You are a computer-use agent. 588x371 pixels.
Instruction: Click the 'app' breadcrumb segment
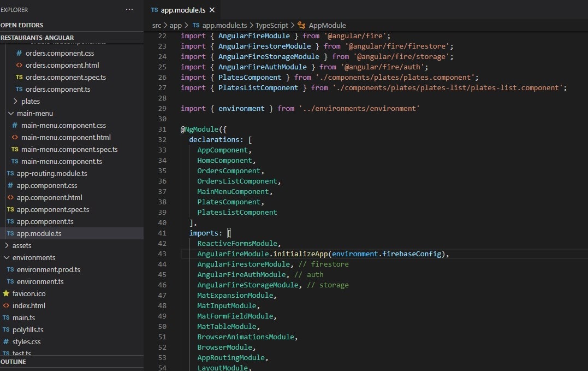click(175, 25)
